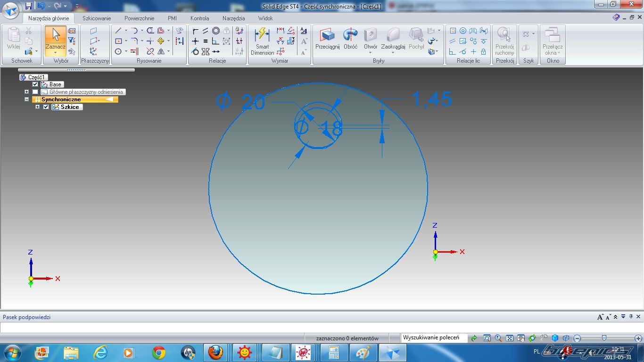The height and width of the screenshot is (362, 644).
Task: Collapse the Synchroniczne tree node
Action: pos(27,99)
